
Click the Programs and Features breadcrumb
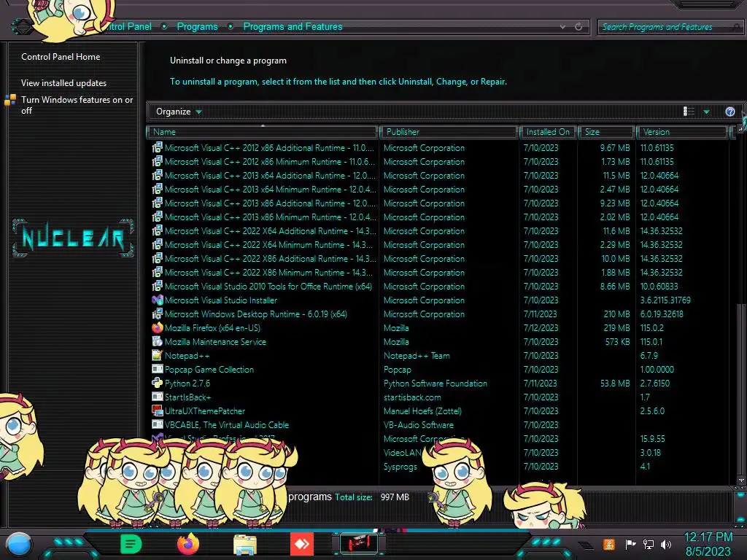coord(293,27)
